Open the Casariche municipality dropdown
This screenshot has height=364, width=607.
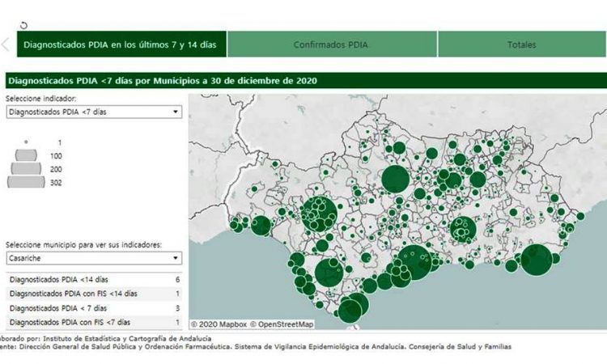[93, 259]
